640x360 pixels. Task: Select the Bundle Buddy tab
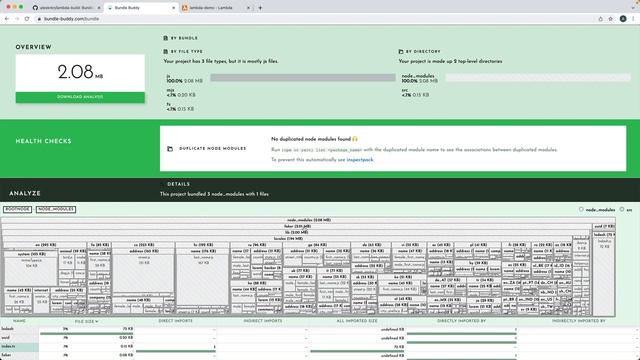pos(141,8)
